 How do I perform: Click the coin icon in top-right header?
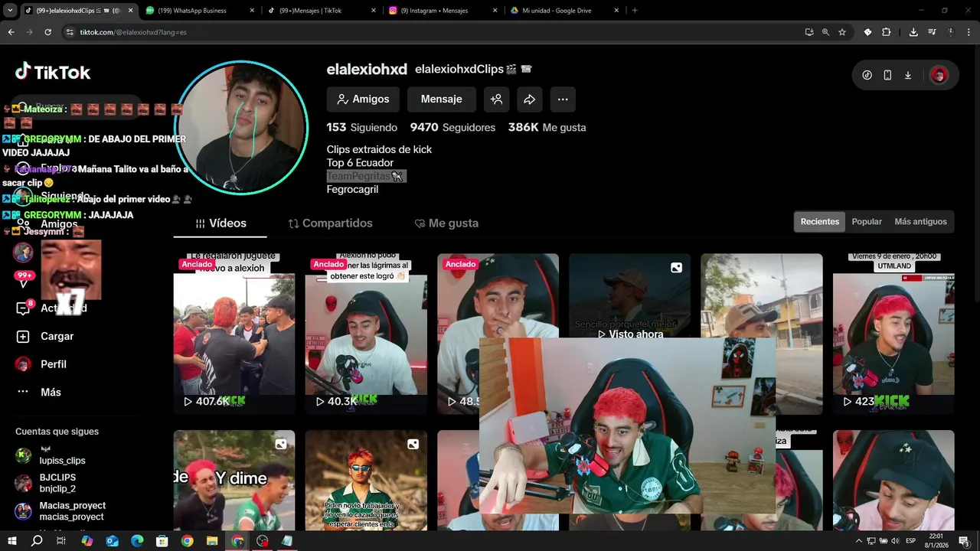point(867,75)
